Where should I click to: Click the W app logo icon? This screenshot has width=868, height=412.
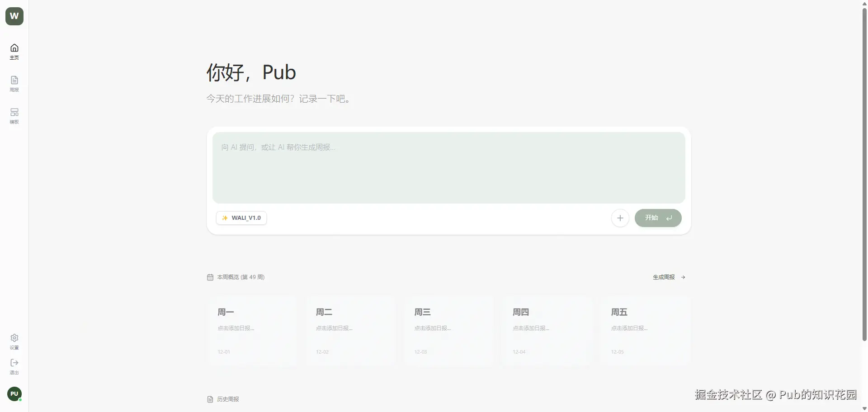14,16
